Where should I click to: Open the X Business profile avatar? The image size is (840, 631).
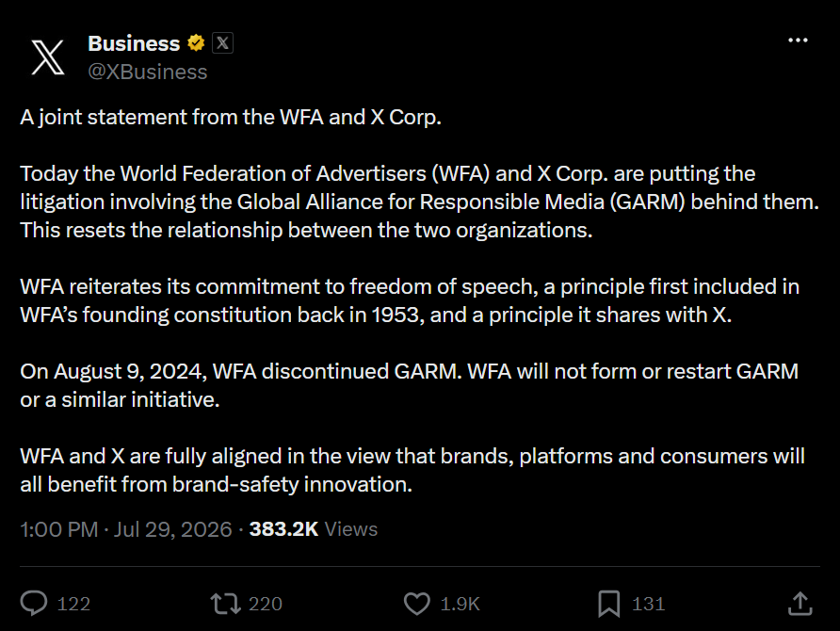tap(48, 57)
